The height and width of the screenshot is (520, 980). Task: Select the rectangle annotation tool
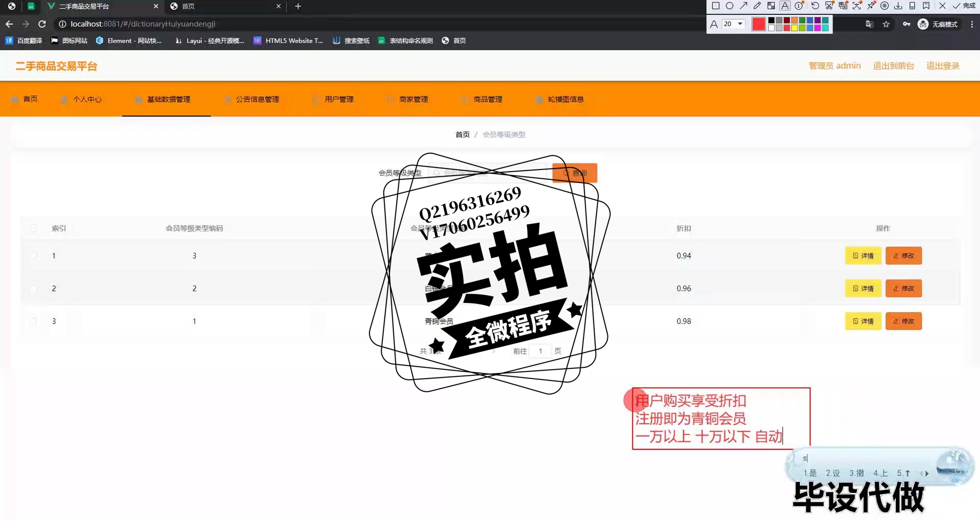pos(716,6)
